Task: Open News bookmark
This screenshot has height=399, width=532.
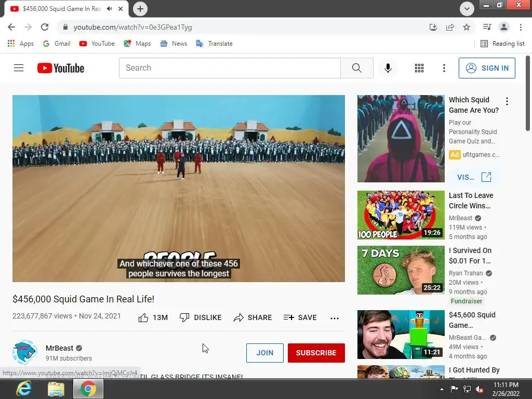Action: tap(174, 44)
